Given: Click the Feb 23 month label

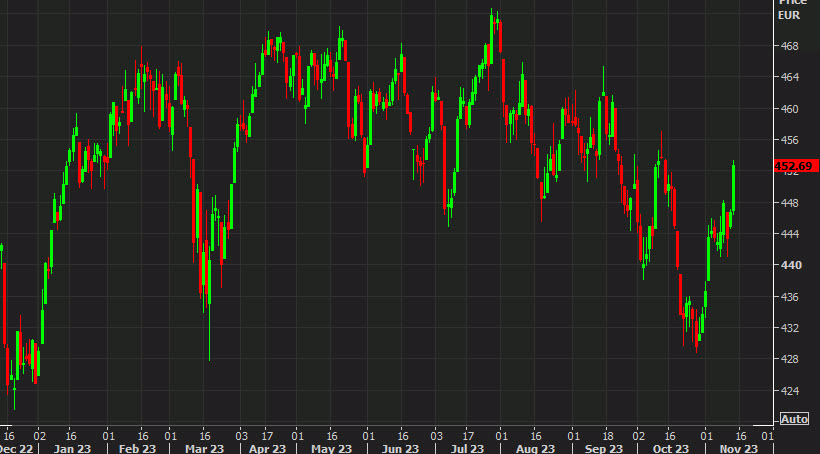Looking at the screenshot, I should 138,449.
